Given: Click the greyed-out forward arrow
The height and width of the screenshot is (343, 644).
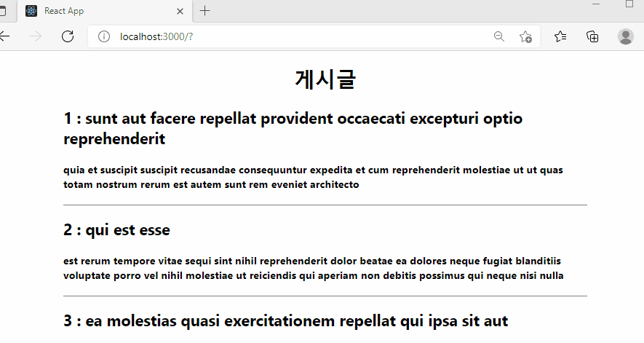Looking at the screenshot, I should pyautogui.click(x=36, y=36).
